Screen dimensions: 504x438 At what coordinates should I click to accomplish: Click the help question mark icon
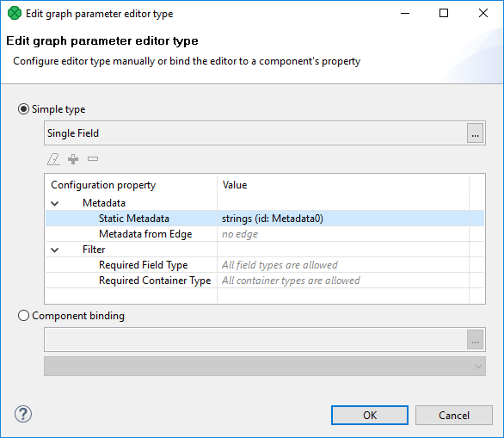click(23, 414)
